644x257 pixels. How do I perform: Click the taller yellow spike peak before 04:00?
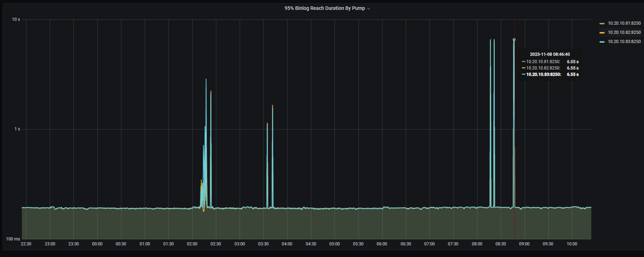pyautogui.click(x=273, y=106)
